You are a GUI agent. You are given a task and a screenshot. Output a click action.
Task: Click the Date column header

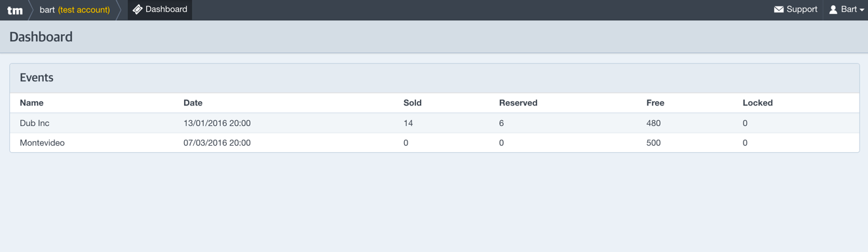193,103
